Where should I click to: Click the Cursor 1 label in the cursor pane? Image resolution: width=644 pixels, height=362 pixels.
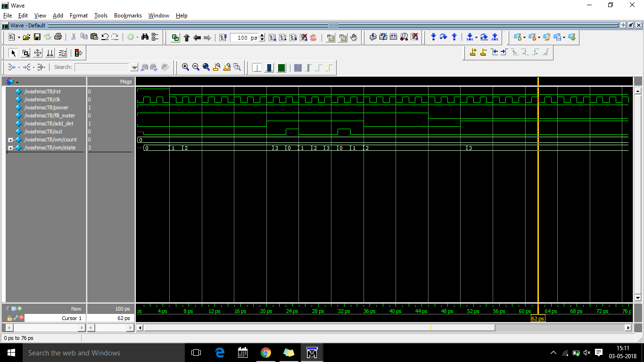(x=72, y=318)
